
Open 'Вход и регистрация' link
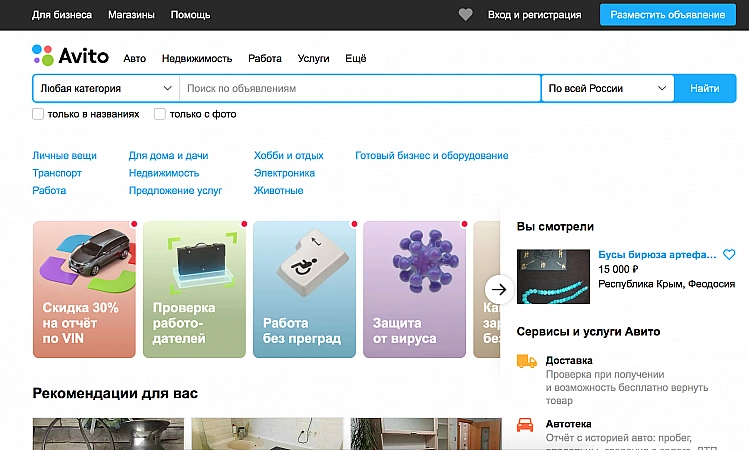click(534, 15)
